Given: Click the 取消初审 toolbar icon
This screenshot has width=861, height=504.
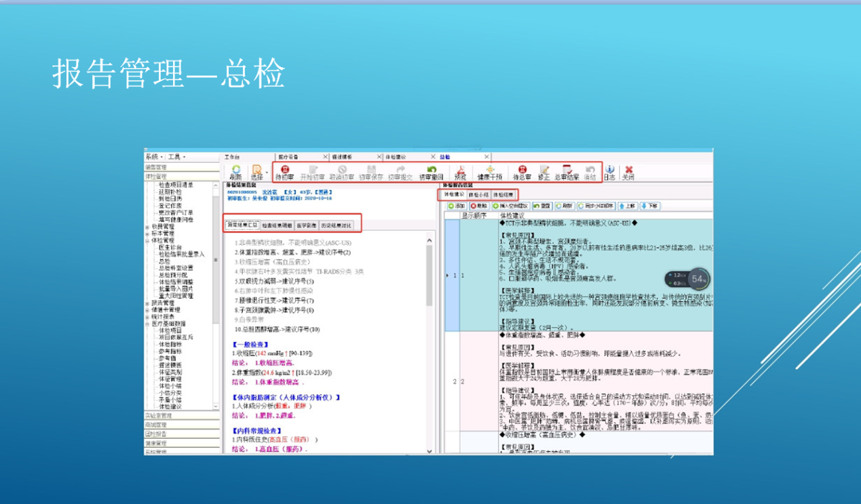Looking at the screenshot, I should point(342,172).
